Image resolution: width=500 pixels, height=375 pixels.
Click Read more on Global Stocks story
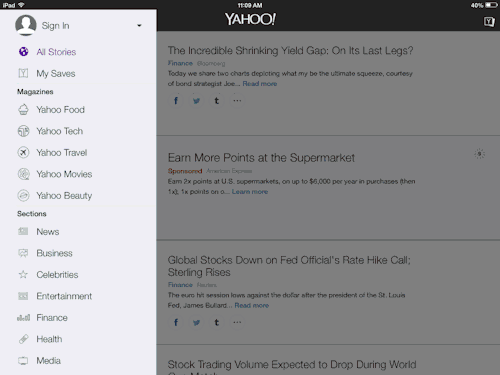(252, 305)
